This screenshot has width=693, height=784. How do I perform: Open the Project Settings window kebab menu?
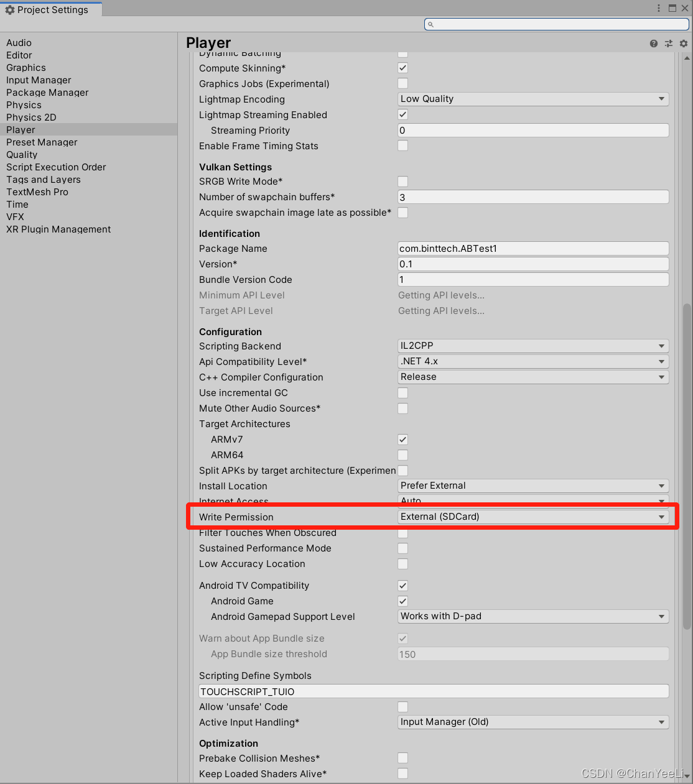click(x=659, y=8)
